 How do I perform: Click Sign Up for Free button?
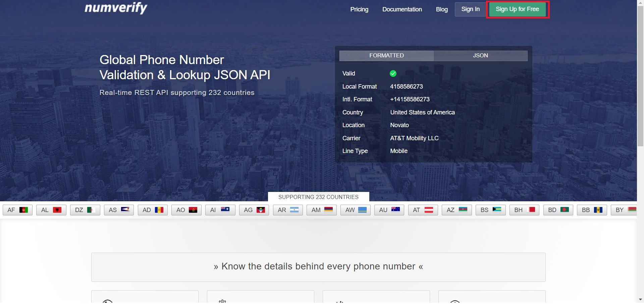[517, 9]
